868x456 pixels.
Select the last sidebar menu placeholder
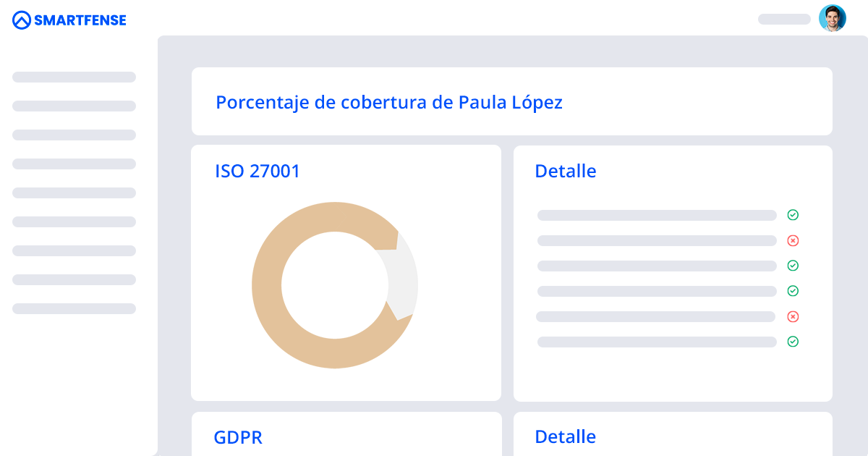coord(74,308)
